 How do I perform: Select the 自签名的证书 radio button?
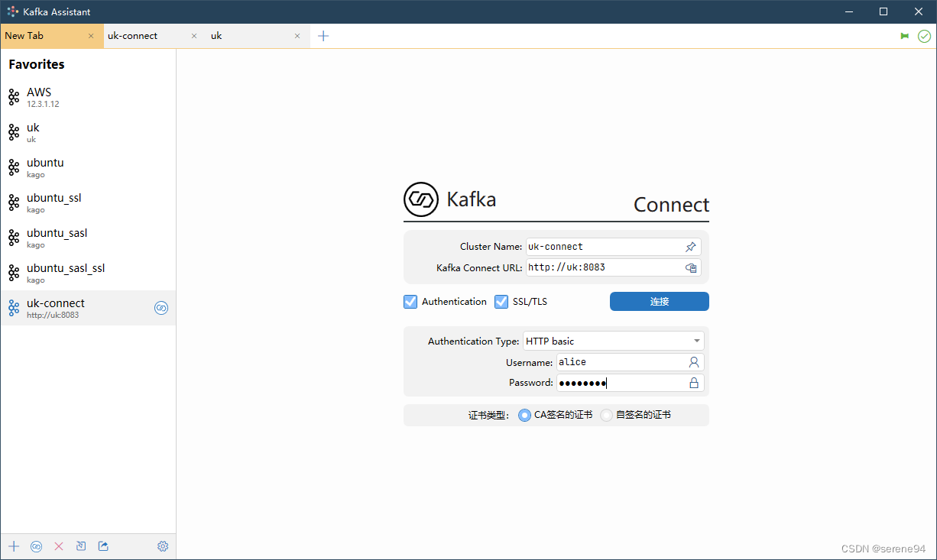606,415
